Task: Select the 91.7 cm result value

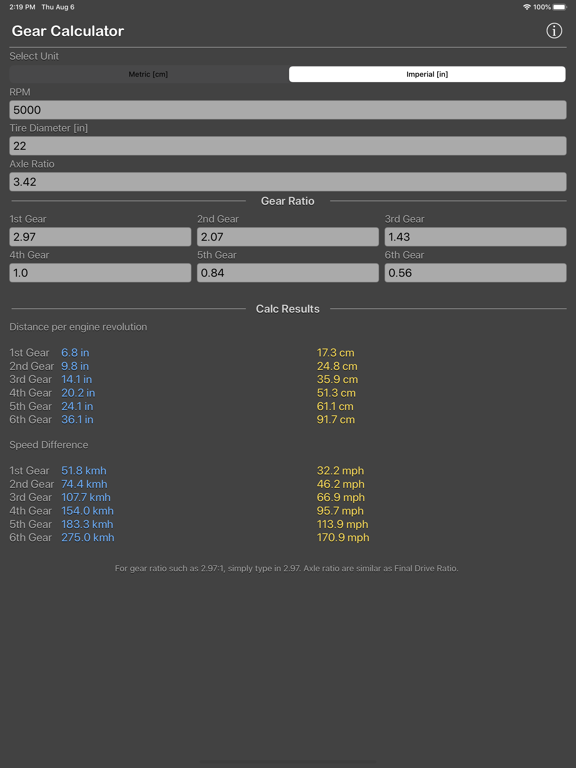Action: tap(336, 419)
